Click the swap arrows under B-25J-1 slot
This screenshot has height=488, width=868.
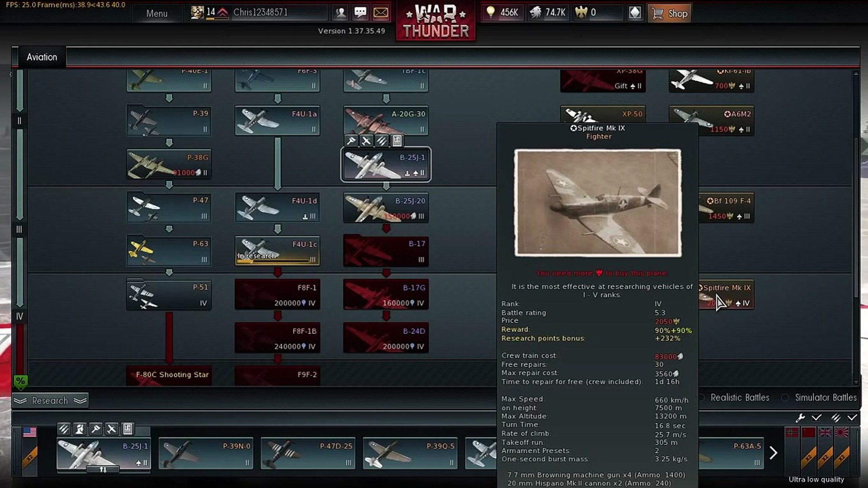(x=103, y=469)
